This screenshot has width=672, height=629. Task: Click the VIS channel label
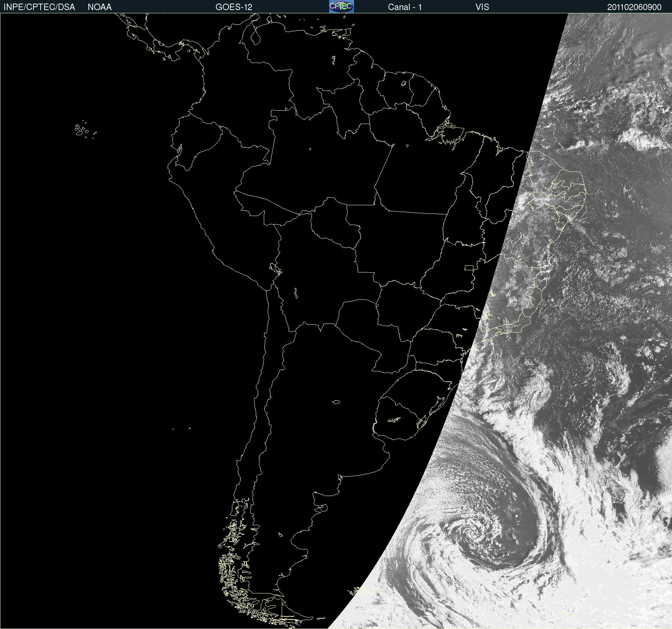482,7
